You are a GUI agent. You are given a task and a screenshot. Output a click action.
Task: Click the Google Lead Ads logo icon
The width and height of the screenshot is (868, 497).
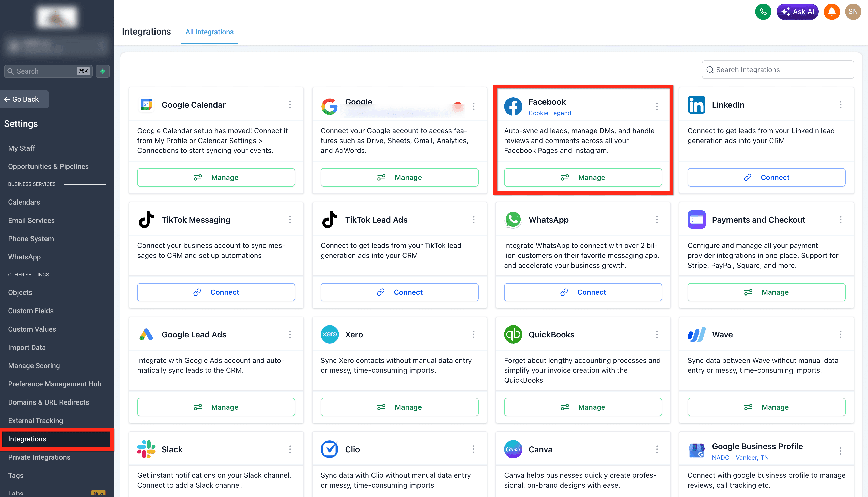146,334
